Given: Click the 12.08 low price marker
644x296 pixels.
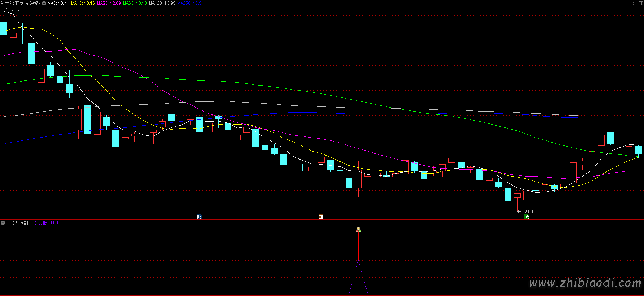Looking at the screenshot, I should [x=527, y=212].
